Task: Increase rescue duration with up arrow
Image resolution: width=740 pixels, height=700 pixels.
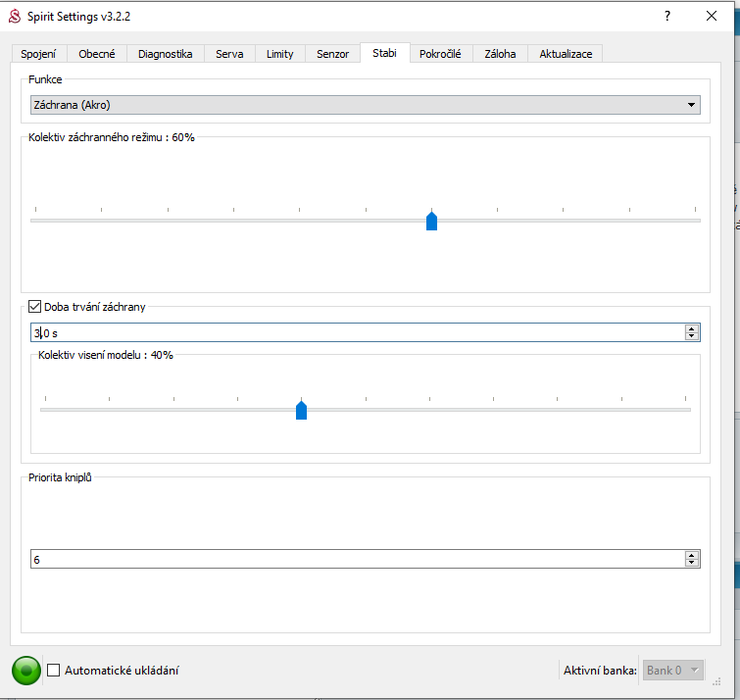Action: tap(692, 328)
